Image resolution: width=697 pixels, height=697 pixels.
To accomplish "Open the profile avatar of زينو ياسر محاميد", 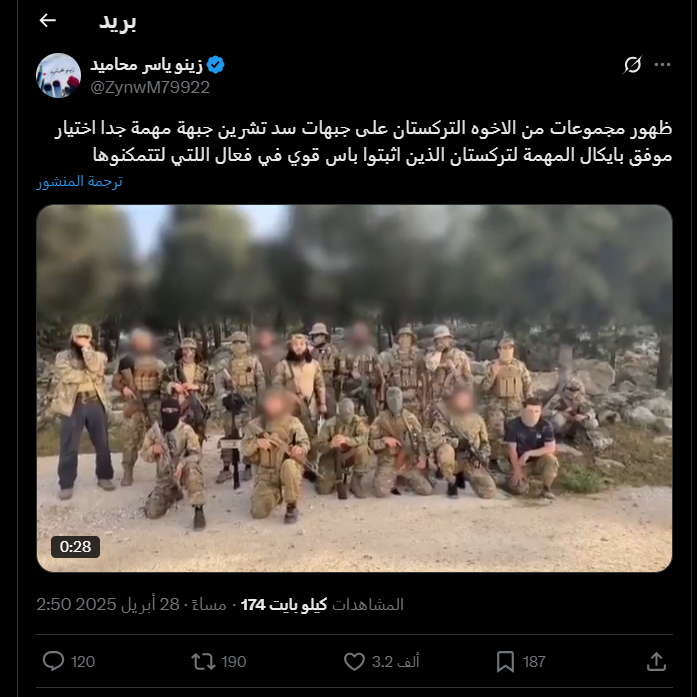I will coord(58,75).
